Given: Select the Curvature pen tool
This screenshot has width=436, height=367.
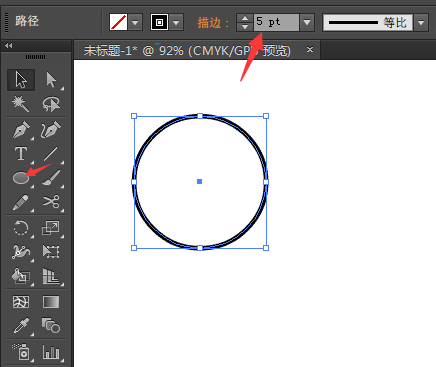Looking at the screenshot, I should coord(51,130).
